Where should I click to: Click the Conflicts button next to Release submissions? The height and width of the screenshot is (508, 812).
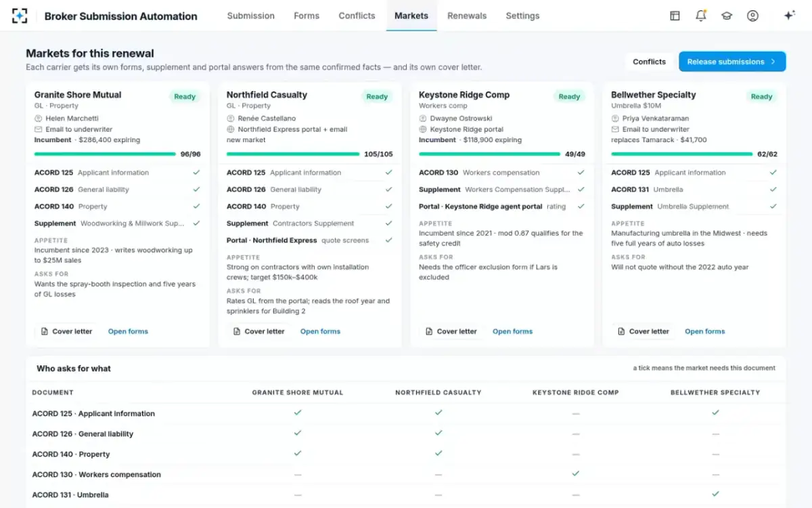(x=650, y=62)
